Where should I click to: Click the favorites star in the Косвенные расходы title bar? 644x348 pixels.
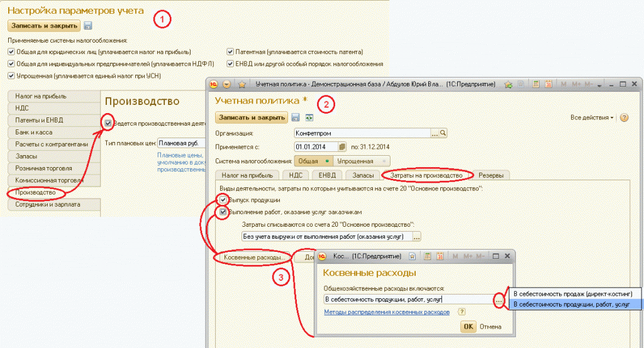coord(413,256)
